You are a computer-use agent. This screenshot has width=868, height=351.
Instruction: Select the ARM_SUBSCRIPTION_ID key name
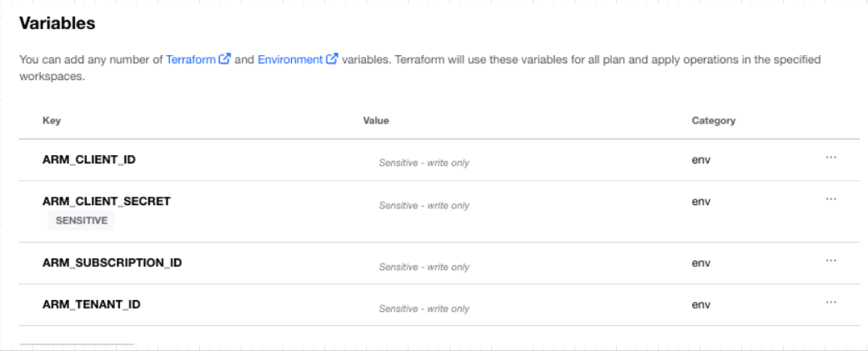112,263
